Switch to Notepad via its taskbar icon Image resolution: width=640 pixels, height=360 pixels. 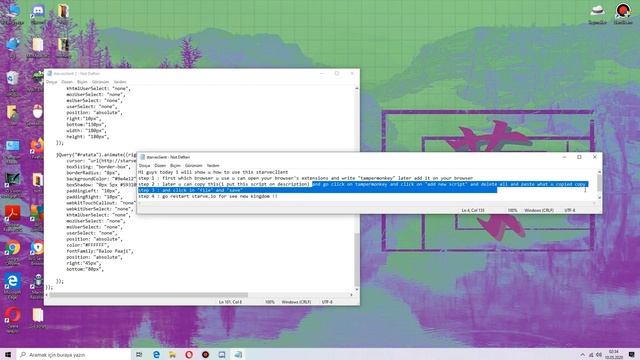pos(238,354)
